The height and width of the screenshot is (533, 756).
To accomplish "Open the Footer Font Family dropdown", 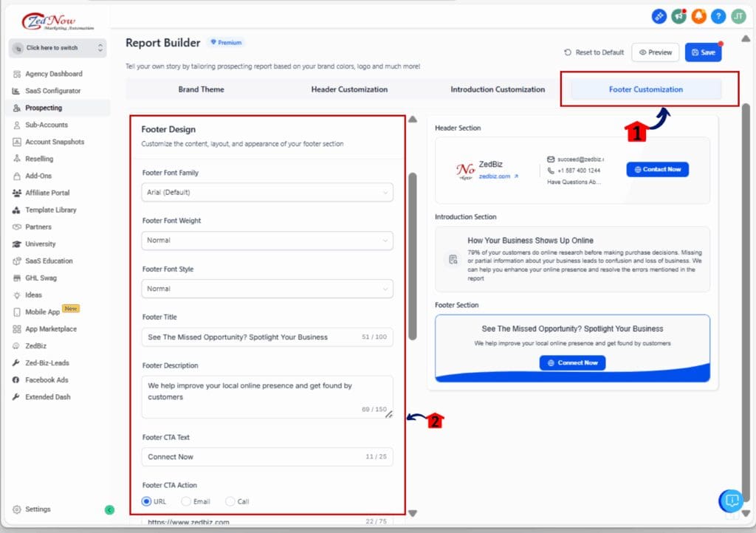I will click(267, 192).
